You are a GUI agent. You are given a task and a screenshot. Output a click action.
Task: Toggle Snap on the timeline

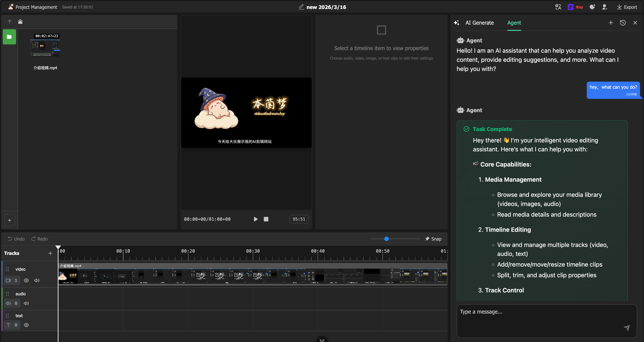point(433,239)
